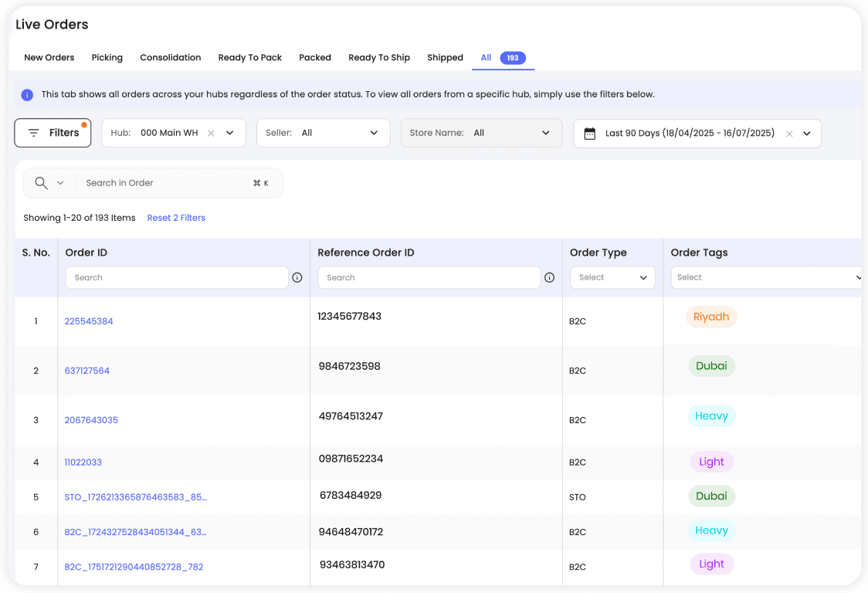868x593 pixels.
Task: Open the Order Type Select dropdown
Action: pyautogui.click(x=612, y=278)
